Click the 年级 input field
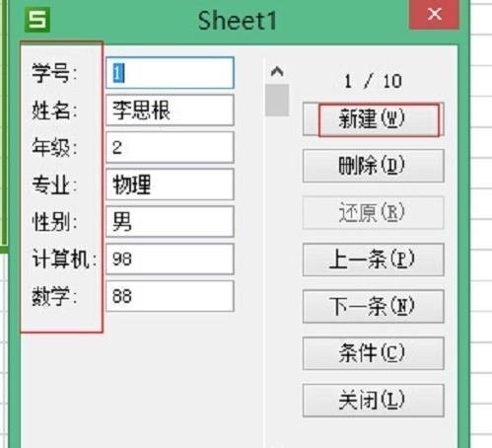Image resolution: width=492 pixels, height=448 pixels. 170,147
